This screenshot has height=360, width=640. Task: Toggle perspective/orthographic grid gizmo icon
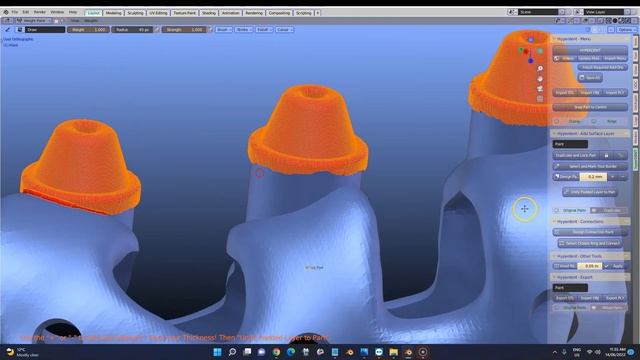click(540, 99)
